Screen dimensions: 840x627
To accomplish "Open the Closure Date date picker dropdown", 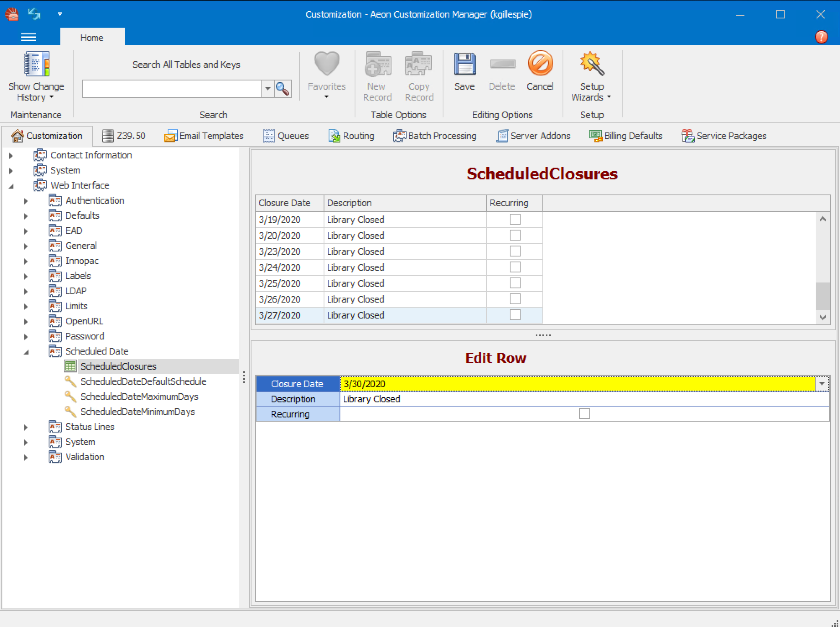I will coord(822,383).
